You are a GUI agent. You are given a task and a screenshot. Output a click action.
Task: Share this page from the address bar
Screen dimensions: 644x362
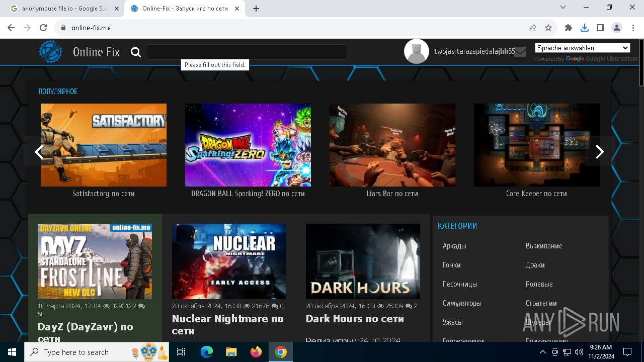(532, 28)
